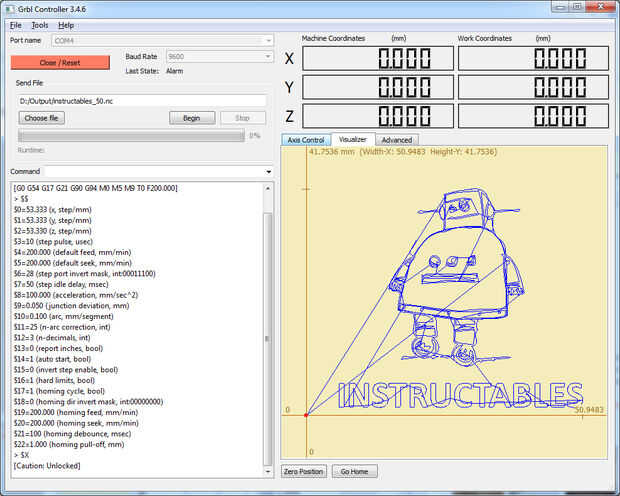
Task: Click the console vertical scrollbar thumb
Action: [268, 339]
